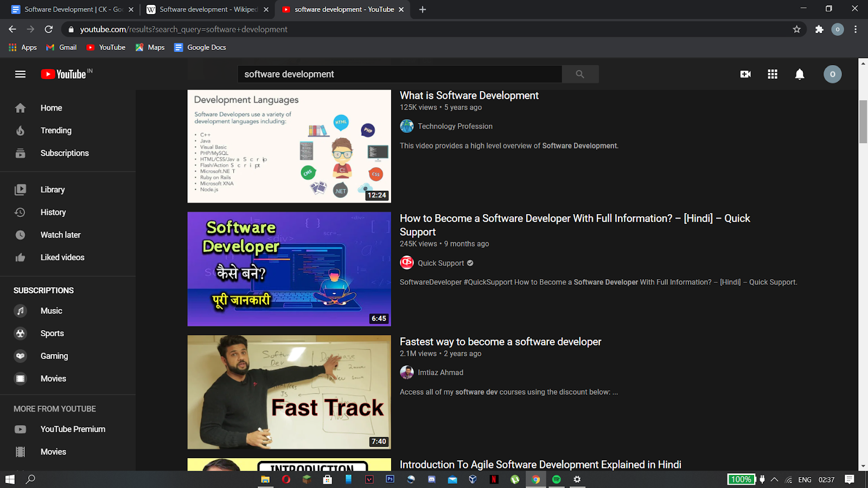Click the scrollbar down arrow
The image size is (868, 488).
863,466
